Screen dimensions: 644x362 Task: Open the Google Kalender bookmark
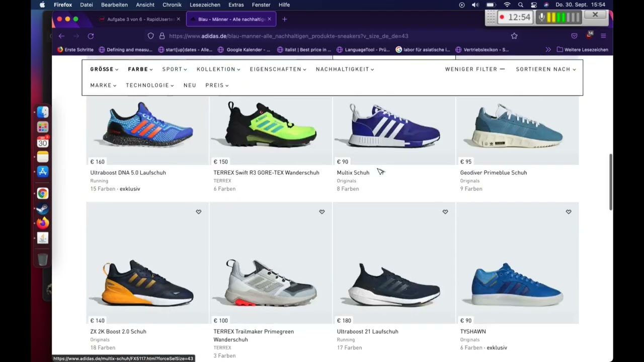[x=245, y=50]
